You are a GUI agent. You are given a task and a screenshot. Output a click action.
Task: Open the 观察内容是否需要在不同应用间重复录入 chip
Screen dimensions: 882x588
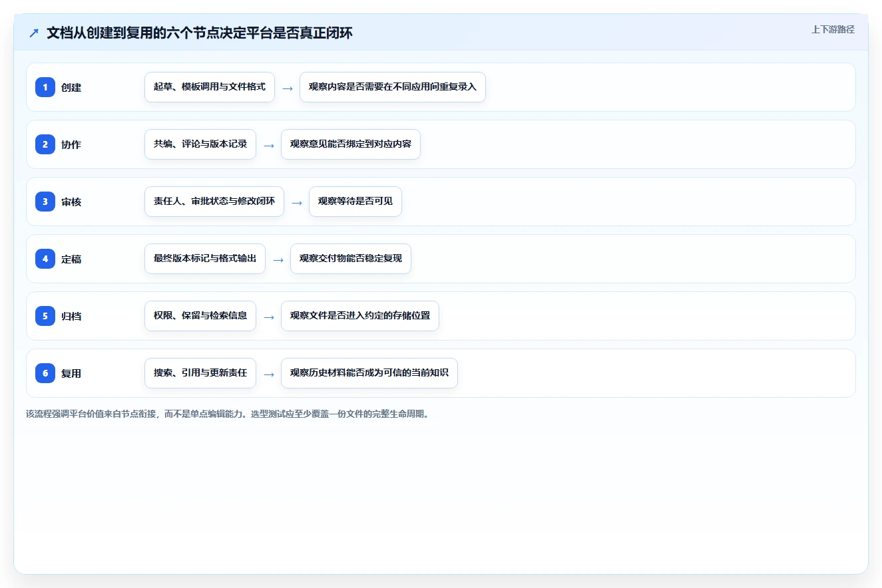point(393,87)
